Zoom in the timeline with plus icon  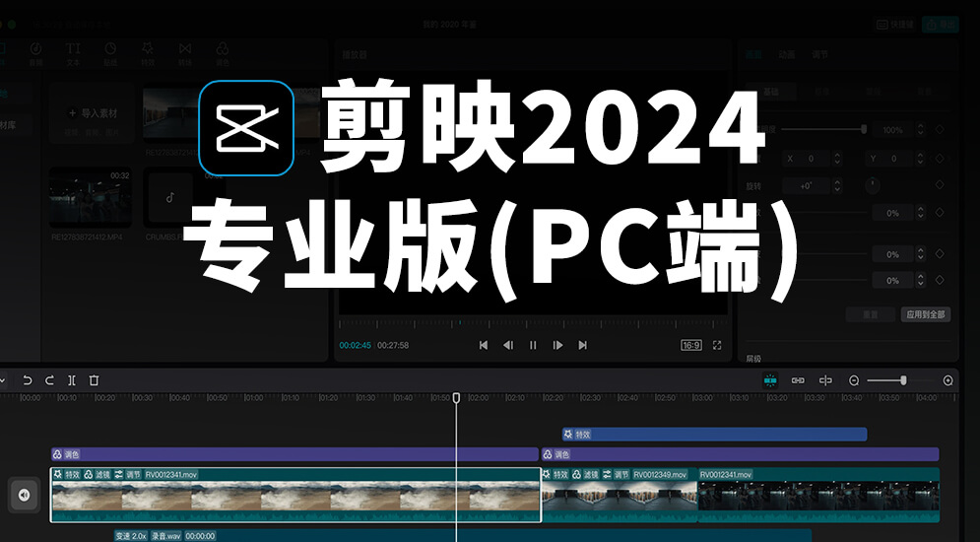pos(948,380)
